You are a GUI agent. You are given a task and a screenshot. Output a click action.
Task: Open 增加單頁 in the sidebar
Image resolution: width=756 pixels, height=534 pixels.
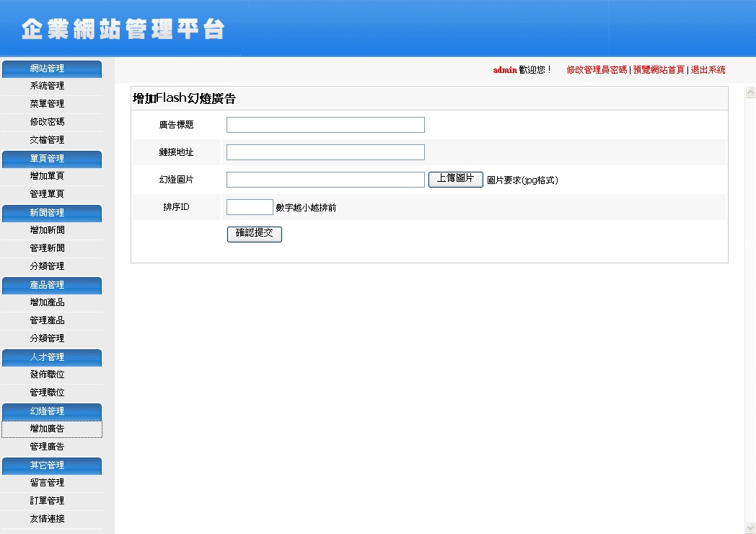click(x=47, y=176)
